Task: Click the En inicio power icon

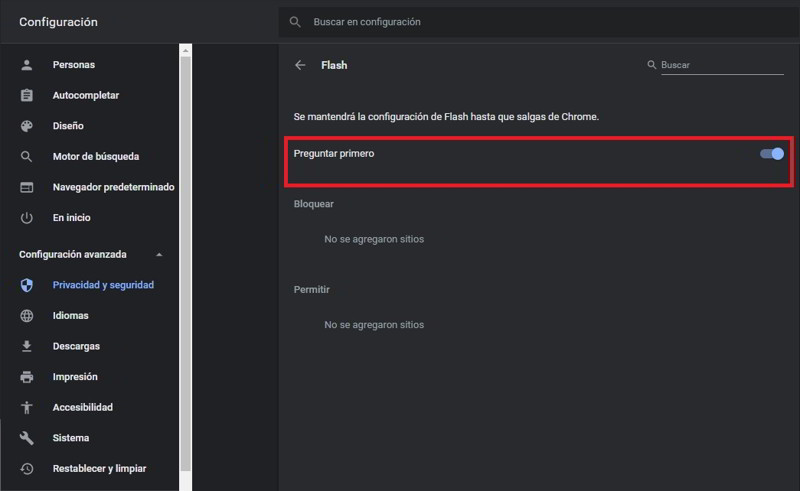Action: pyautogui.click(x=27, y=217)
